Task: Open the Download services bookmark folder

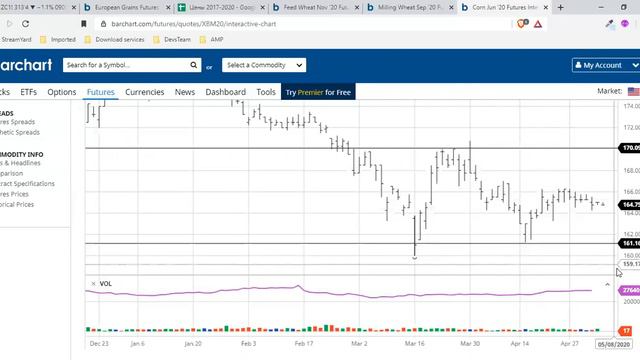Action: 115,40
